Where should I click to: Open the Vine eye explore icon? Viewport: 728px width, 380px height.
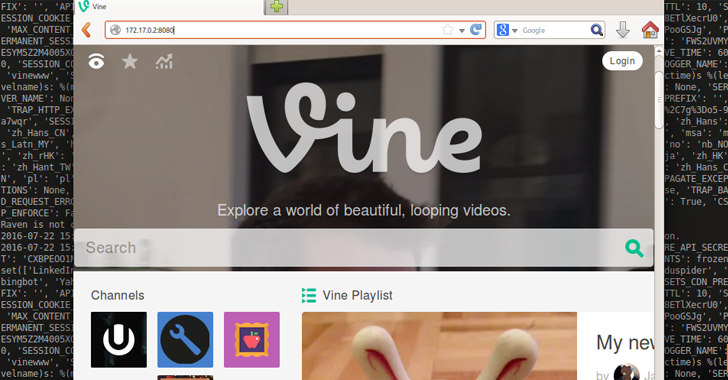(96, 61)
